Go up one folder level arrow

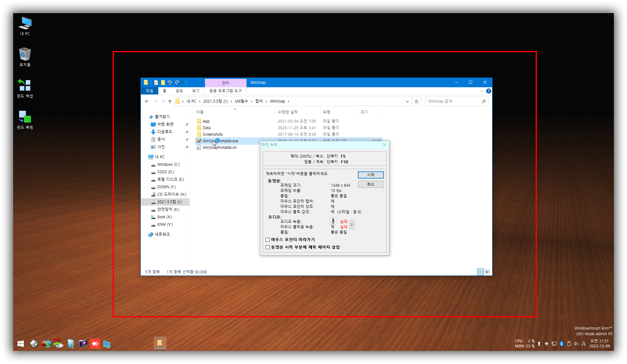(x=170, y=101)
